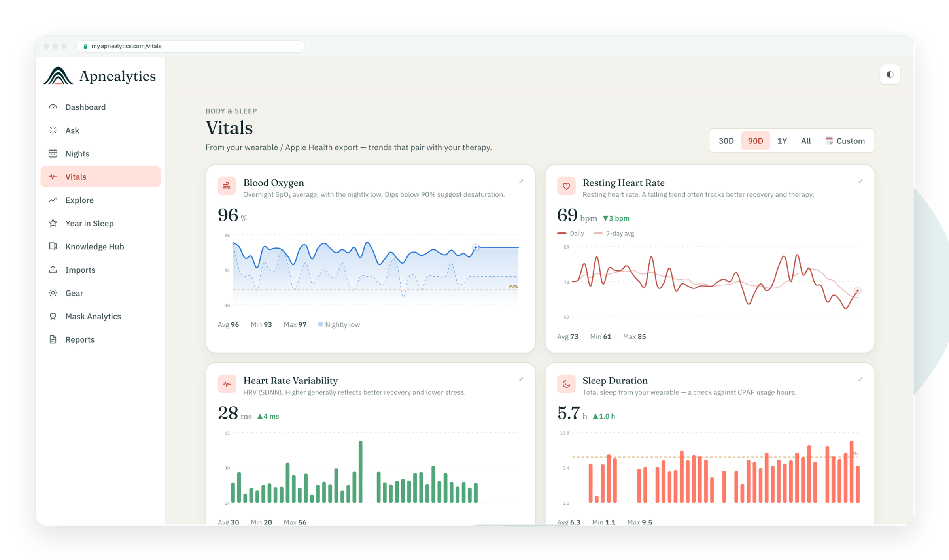Click the green 4 ms HRV change indicator
This screenshot has height=560, width=949.
click(x=268, y=416)
